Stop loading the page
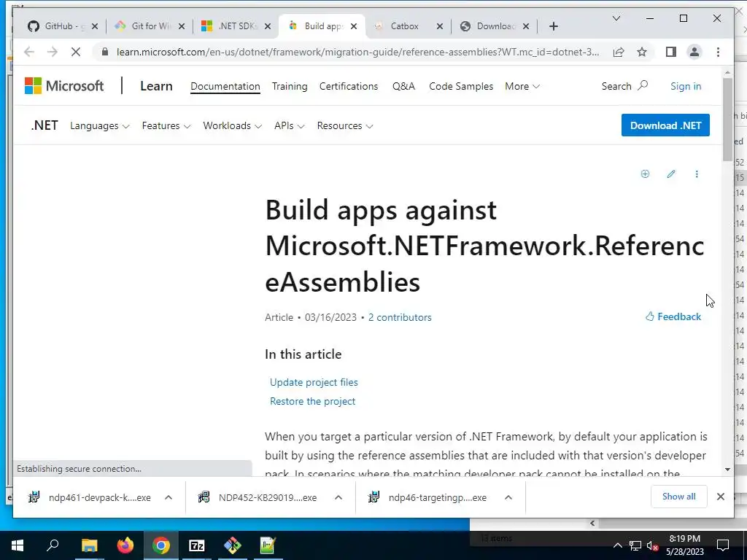 [76, 52]
